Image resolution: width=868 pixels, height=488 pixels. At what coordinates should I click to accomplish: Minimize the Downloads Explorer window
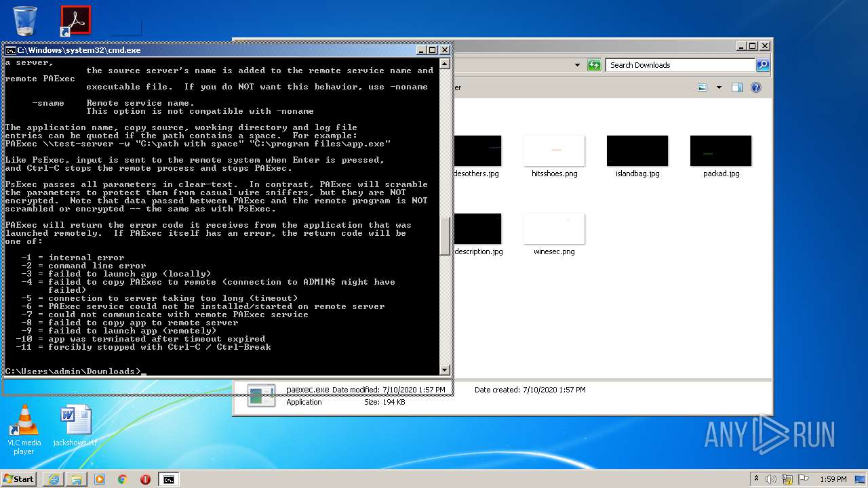[x=741, y=46]
